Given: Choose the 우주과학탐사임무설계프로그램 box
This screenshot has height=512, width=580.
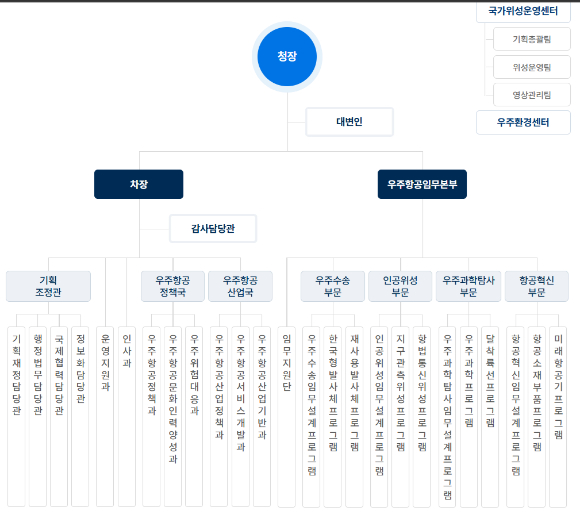Looking at the screenshot, I should (447, 417).
